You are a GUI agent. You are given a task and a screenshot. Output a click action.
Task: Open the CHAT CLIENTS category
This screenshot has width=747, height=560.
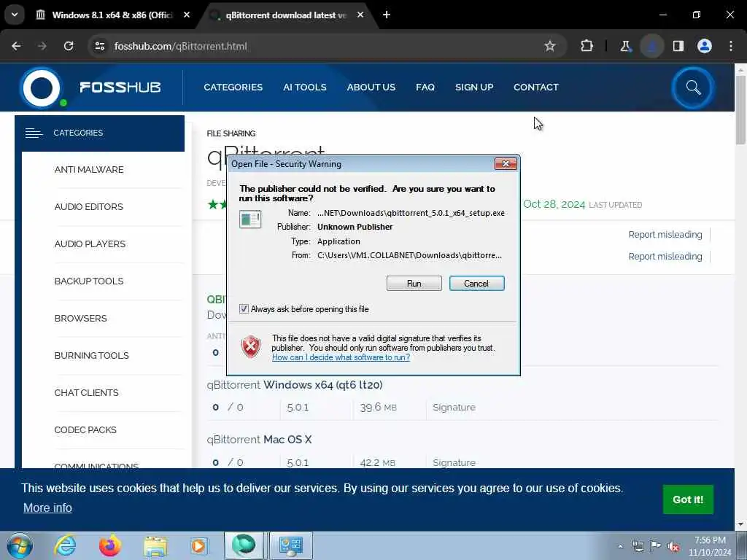86,392
